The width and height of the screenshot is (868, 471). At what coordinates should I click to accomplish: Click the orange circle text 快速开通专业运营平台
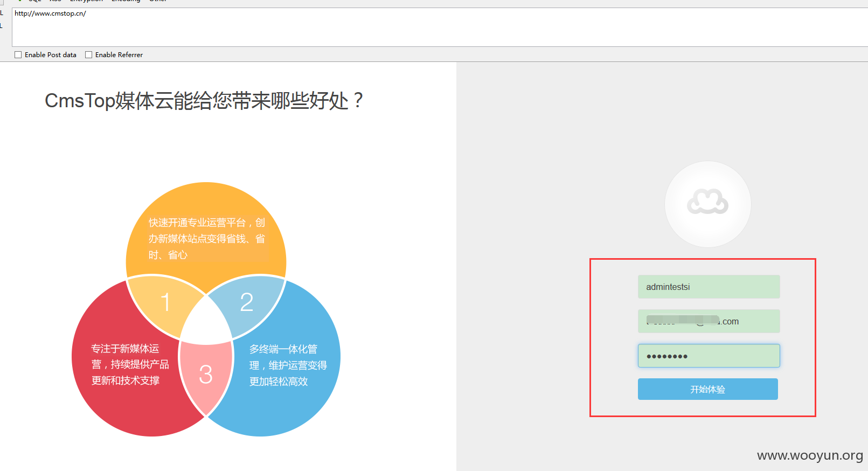[x=207, y=238]
